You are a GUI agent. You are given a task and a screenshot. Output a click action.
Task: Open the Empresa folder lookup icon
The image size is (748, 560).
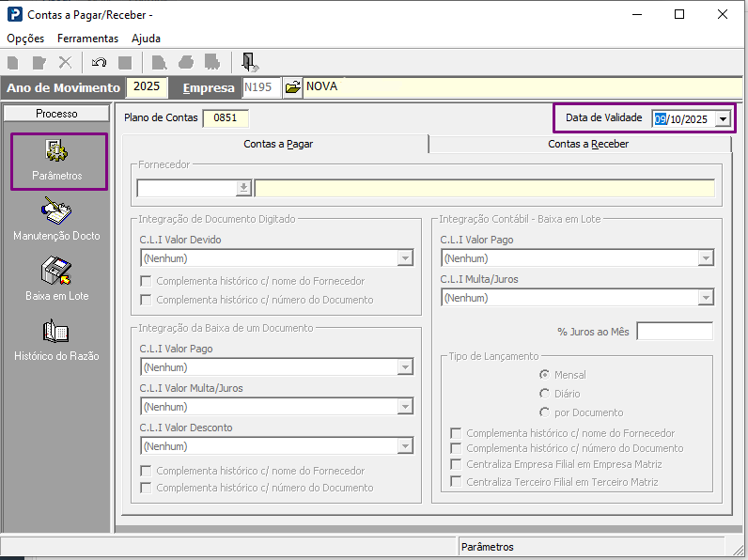click(x=292, y=87)
